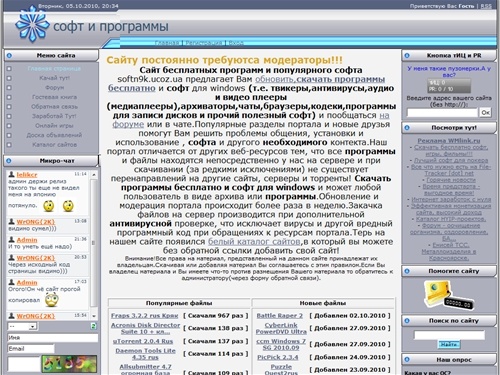The width and height of the screenshot is (500, 375).
Task: Open the Daemon Tools Lite 4.35 rus link
Action: 145,354
